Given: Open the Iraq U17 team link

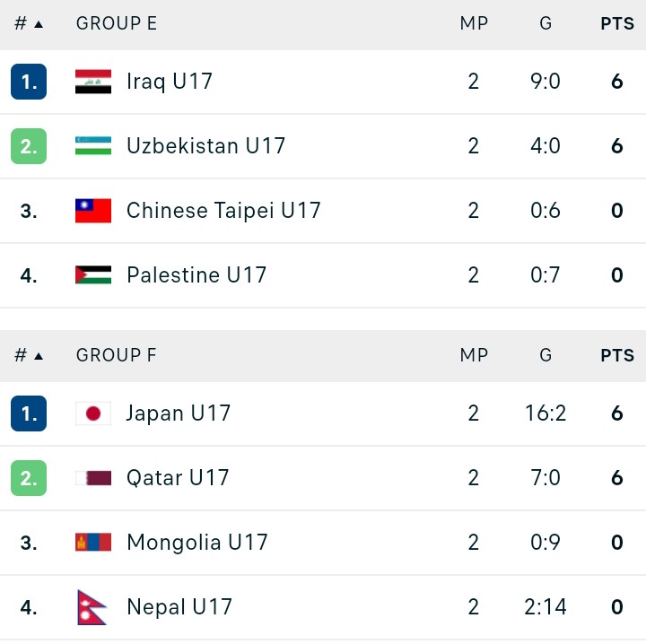Looking at the screenshot, I should click(x=170, y=82).
